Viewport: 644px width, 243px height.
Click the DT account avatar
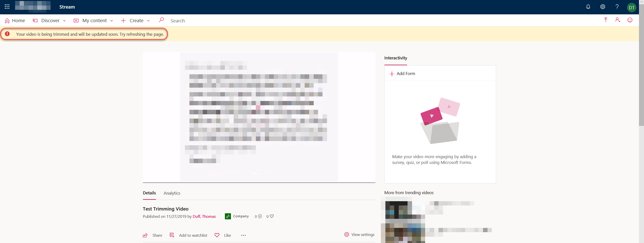click(x=632, y=7)
